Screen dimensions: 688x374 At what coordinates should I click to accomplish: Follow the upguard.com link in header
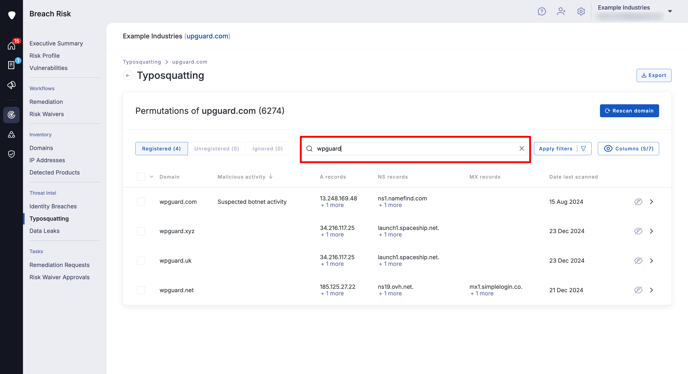(x=207, y=36)
